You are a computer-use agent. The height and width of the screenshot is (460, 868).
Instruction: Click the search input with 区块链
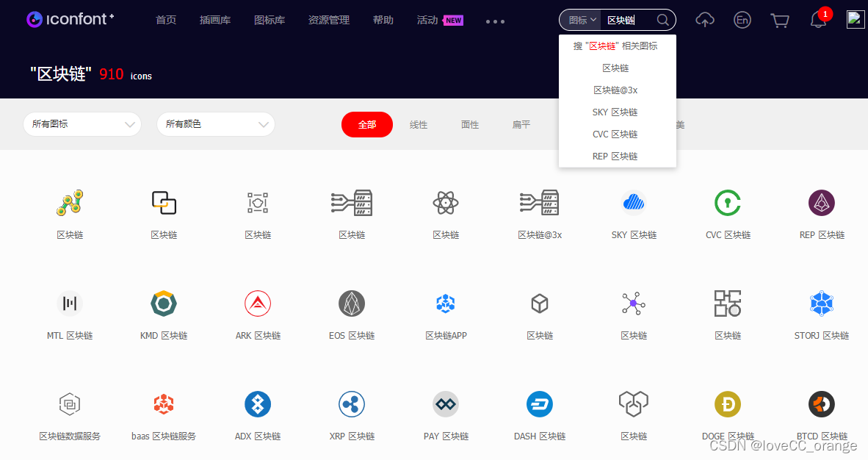[x=630, y=21]
